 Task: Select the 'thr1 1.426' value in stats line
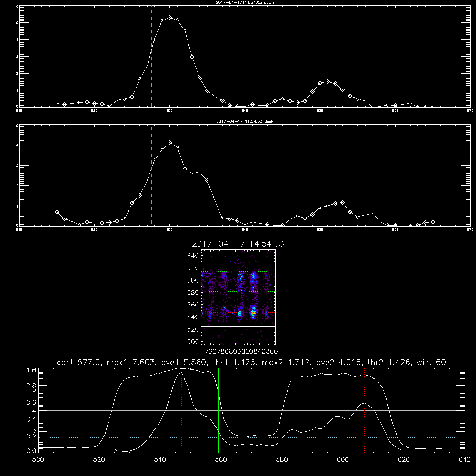(233, 362)
